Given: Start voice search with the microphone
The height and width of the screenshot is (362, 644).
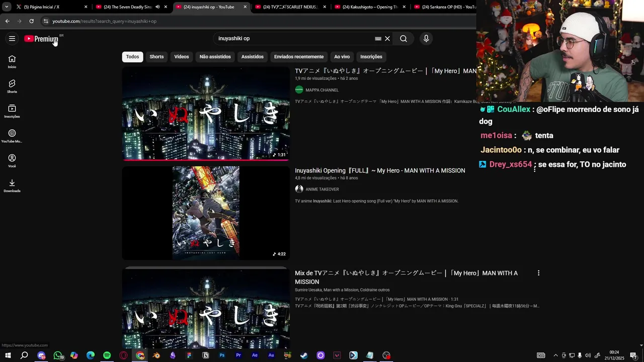Looking at the screenshot, I should coord(426,39).
